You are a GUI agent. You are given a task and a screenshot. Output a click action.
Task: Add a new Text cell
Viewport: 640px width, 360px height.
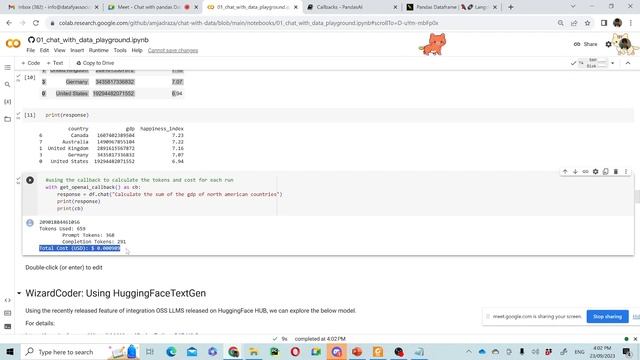pos(55,63)
